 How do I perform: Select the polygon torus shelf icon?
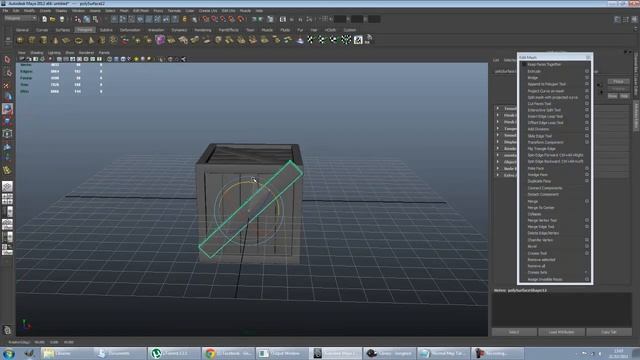click(x=78, y=40)
